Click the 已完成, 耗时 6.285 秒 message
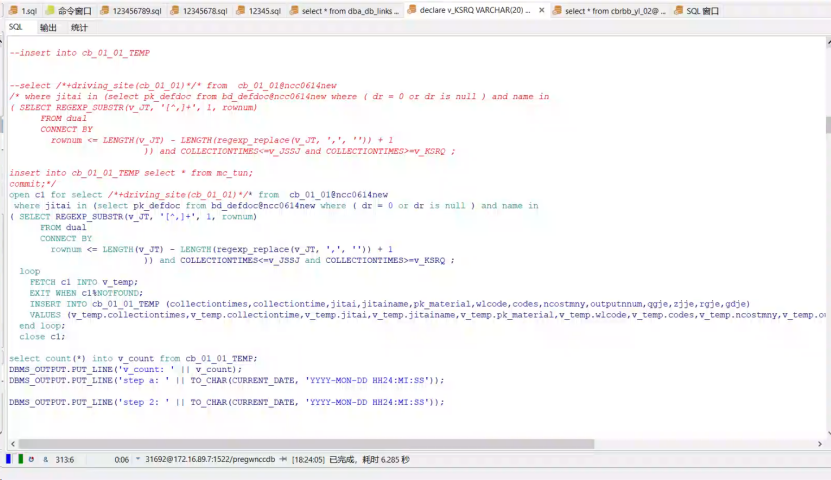Viewport: 831px width, 480px height. tap(369, 459)
